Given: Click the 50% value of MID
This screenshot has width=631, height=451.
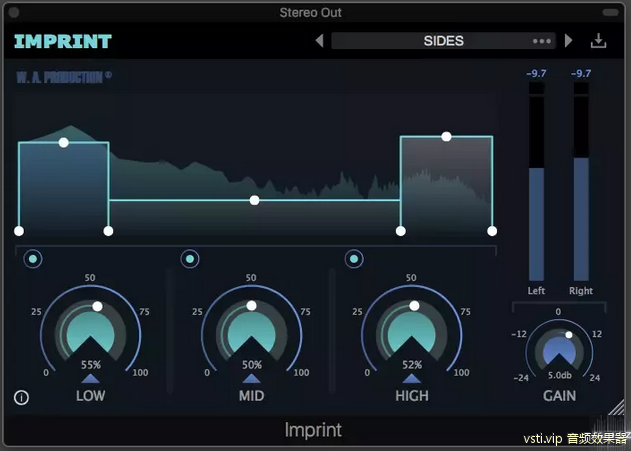Looking at the screenshot, I should pyautogui.click(x=252, y=365).
